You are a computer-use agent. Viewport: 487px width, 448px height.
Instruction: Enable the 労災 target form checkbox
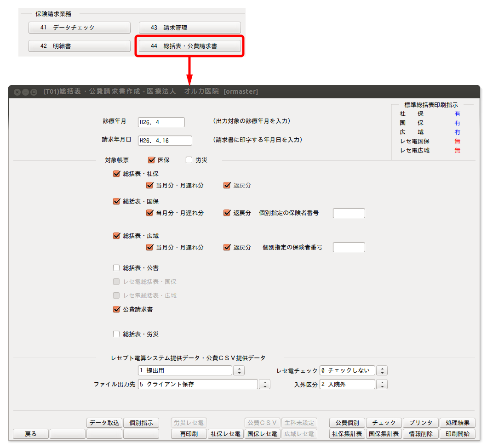click(189, 160)
